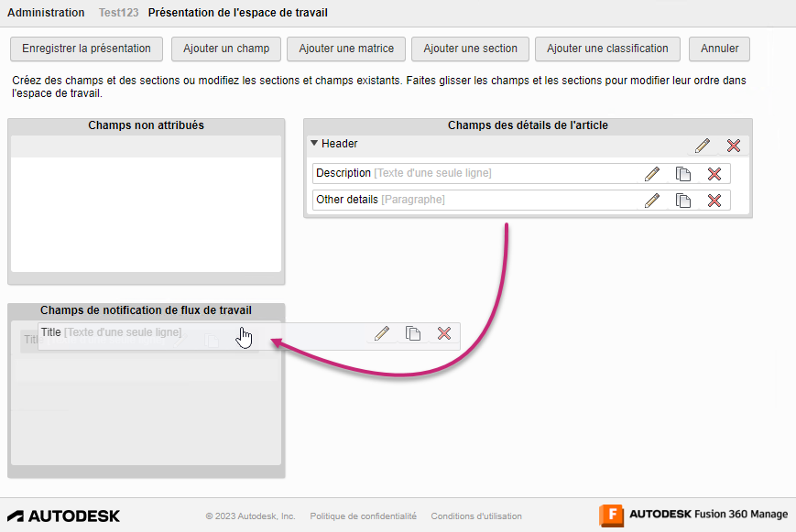Cancel changes with the Annuler button
The image size is (796, 532).
[x=718, y=49]
